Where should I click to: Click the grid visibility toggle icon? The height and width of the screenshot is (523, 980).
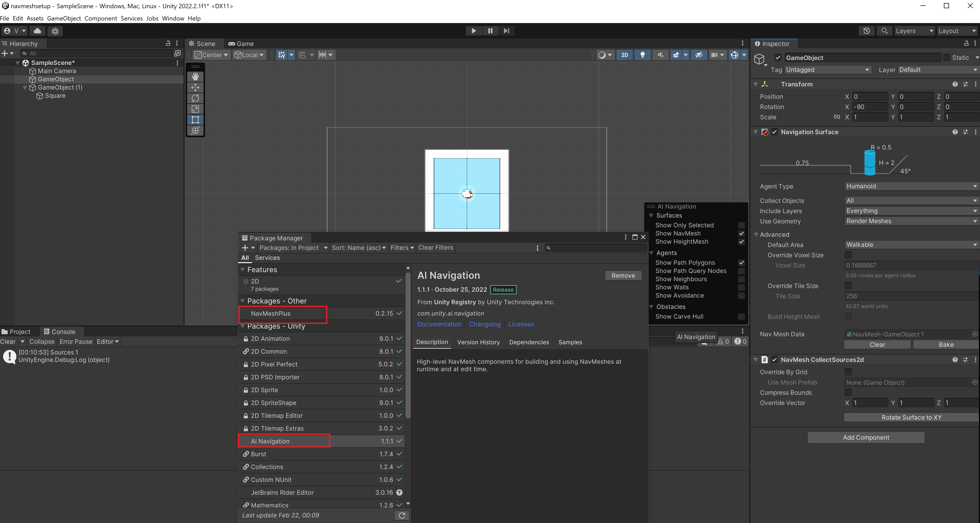pos(281,55)
